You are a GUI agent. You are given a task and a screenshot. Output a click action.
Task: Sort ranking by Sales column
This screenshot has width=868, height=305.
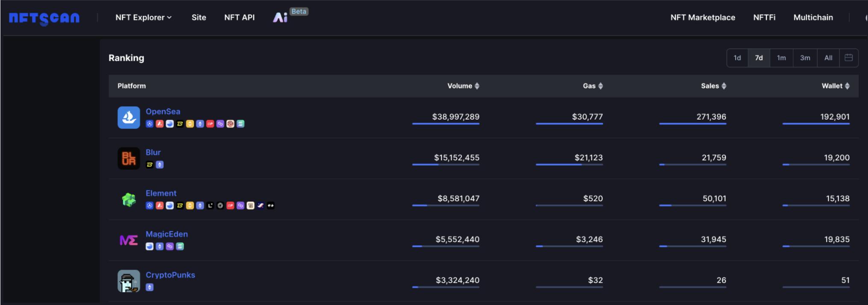[x=713, y=86]
